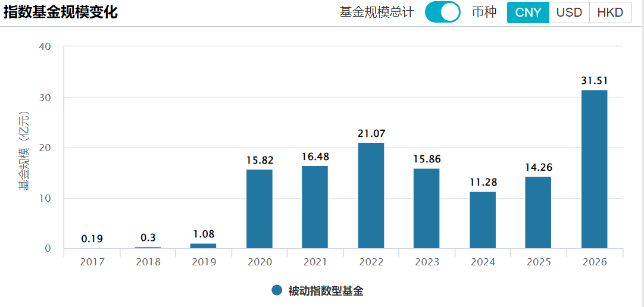The width and height of the screenshot is (644, 307).
Task: Click the 2026 x-axis label
Action: [594, 262]
